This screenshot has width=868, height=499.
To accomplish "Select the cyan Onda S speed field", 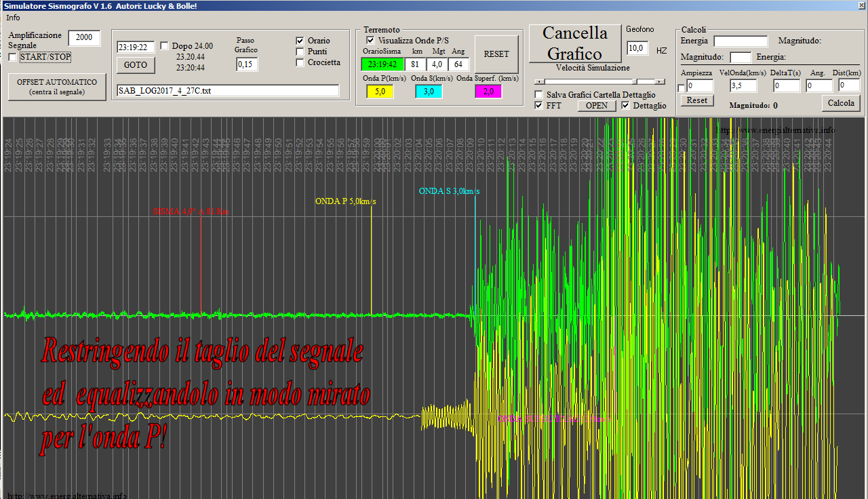I will (x=429, y=92).
